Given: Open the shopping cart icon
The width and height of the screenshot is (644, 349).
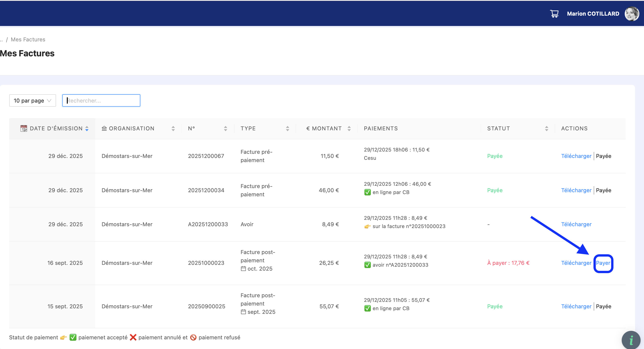Looking at the screenshot, I should (554, 14).
